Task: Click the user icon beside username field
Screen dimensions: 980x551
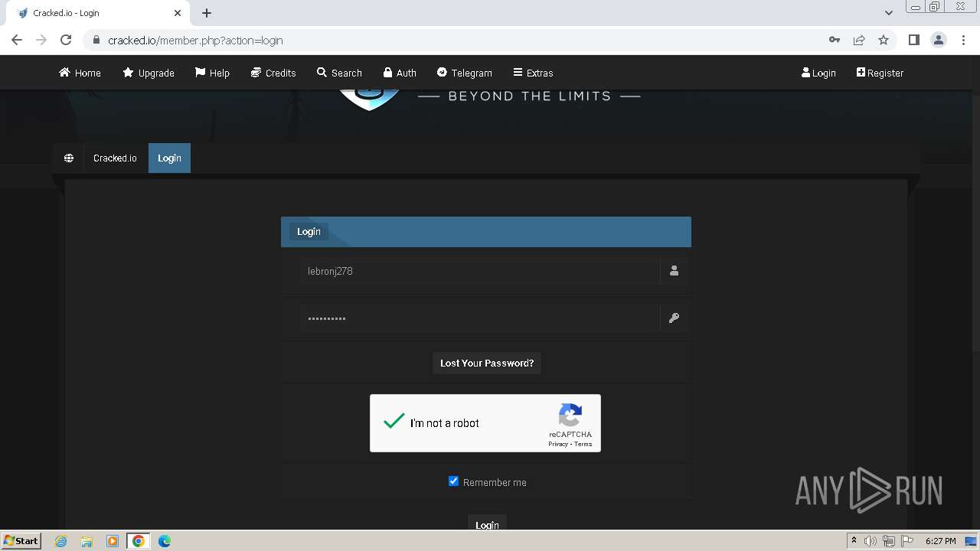Action: tap(674, 271)
